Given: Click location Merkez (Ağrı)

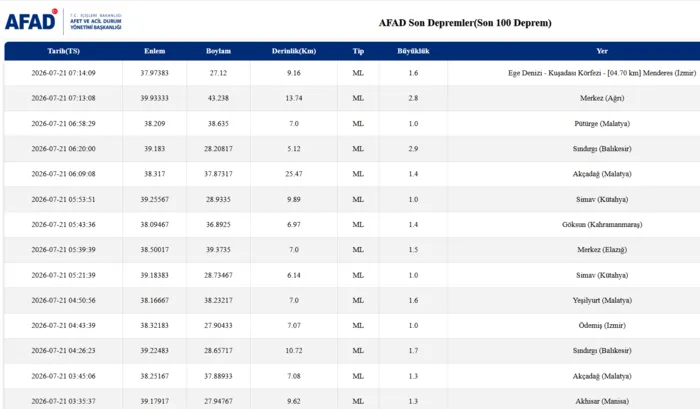Looking at the screenshot, I should pos(602,98).
